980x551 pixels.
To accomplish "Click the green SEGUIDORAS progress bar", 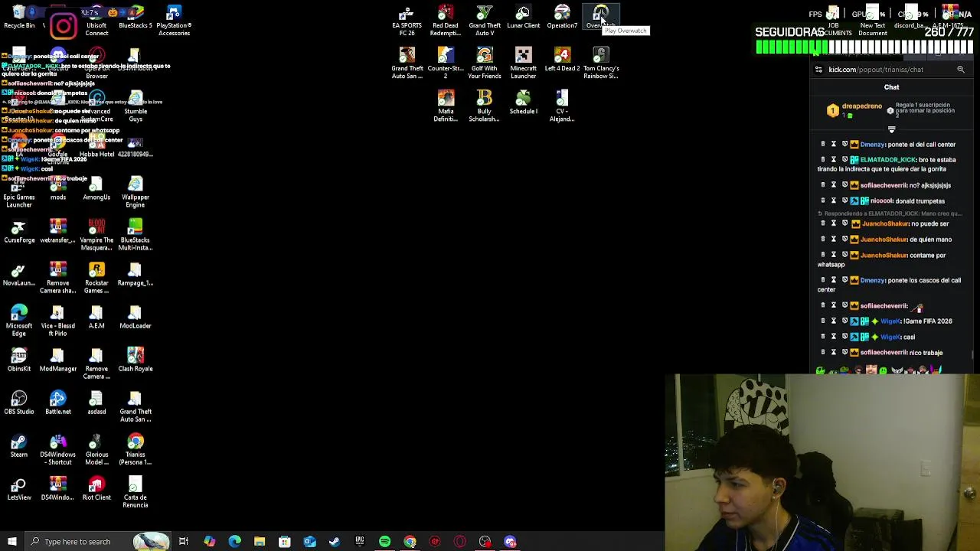I will pos(864,47).
